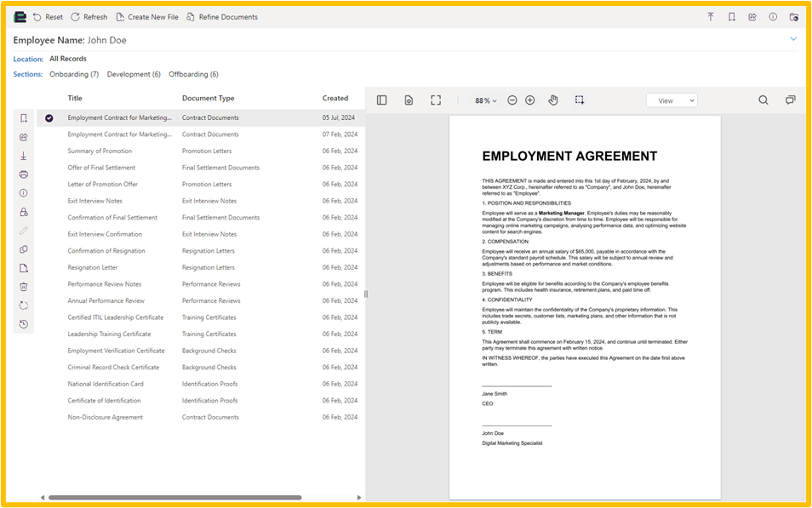The width and height of the screenshot is (812, 508).
Task: Activate the pan hand tool in the viewer
Action: (552, 100)
